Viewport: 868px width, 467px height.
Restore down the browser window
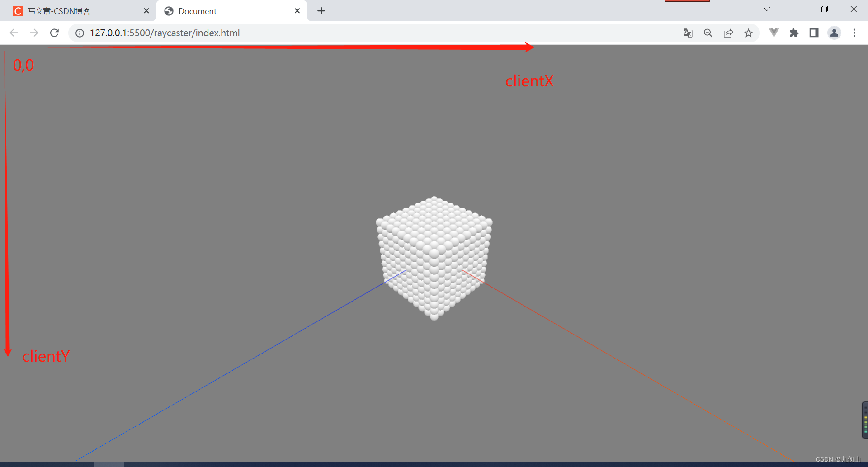825,9
